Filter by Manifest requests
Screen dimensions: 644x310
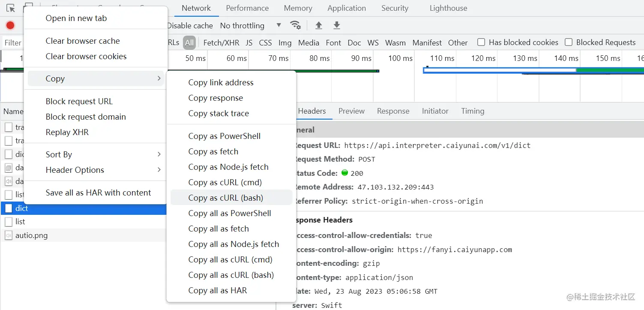(x=427, y=42)
